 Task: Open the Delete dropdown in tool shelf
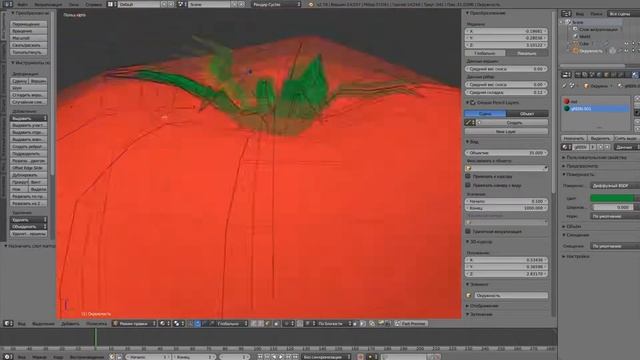(28, 220)
